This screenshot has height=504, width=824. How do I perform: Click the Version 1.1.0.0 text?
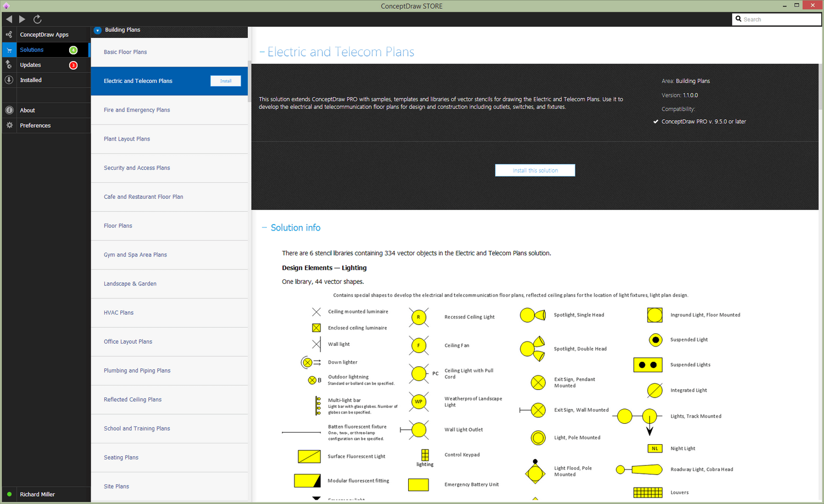click(x=680, y=96)
